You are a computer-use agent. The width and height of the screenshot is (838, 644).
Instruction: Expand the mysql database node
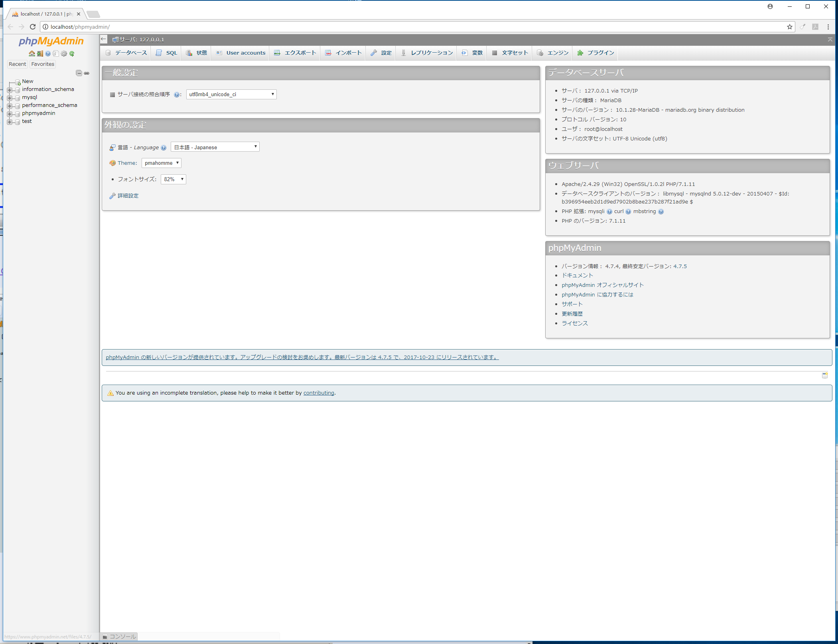[x=10, y=98]
